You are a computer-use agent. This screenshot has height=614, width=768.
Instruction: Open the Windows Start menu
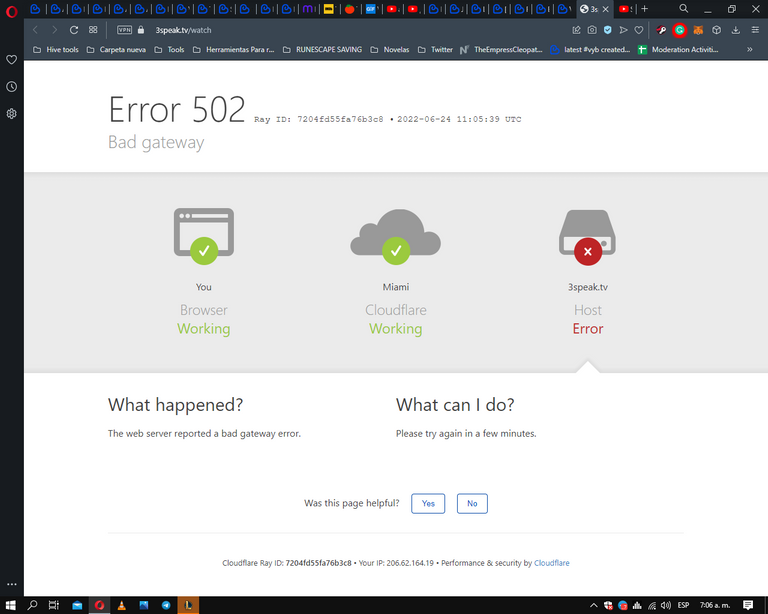pos(11,605)
